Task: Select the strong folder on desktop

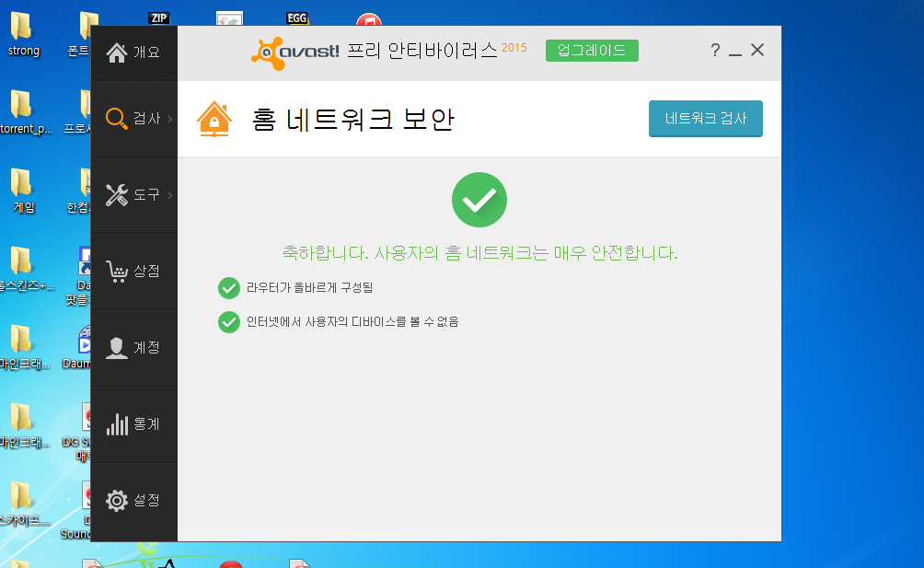Action: [x=23, y=34]
